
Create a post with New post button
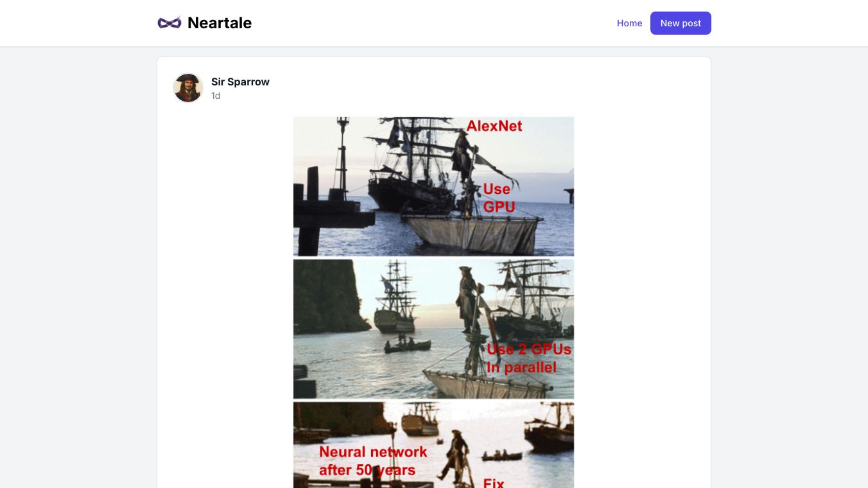coord(681,23)
